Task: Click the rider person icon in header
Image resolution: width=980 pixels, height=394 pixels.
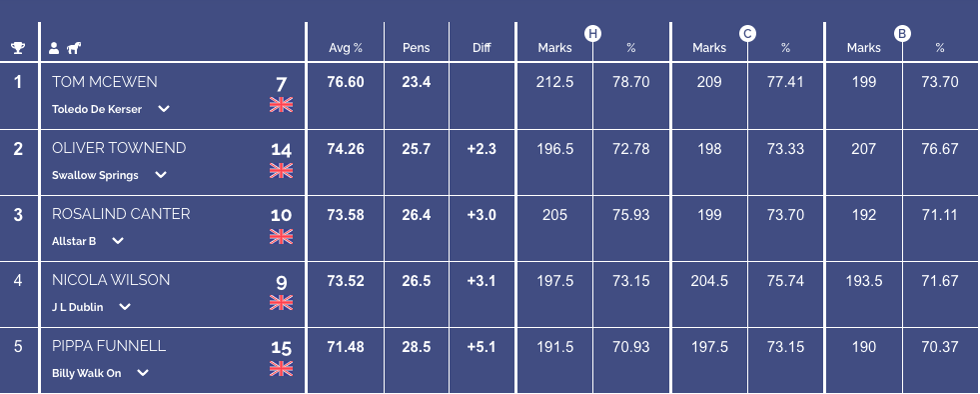Action: (54, 48)
